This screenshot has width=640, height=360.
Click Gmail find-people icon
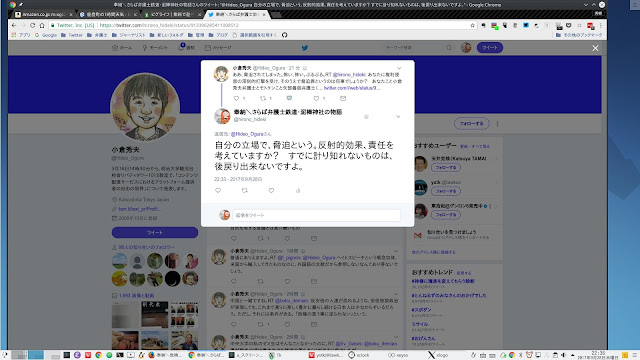coord(418,235)
